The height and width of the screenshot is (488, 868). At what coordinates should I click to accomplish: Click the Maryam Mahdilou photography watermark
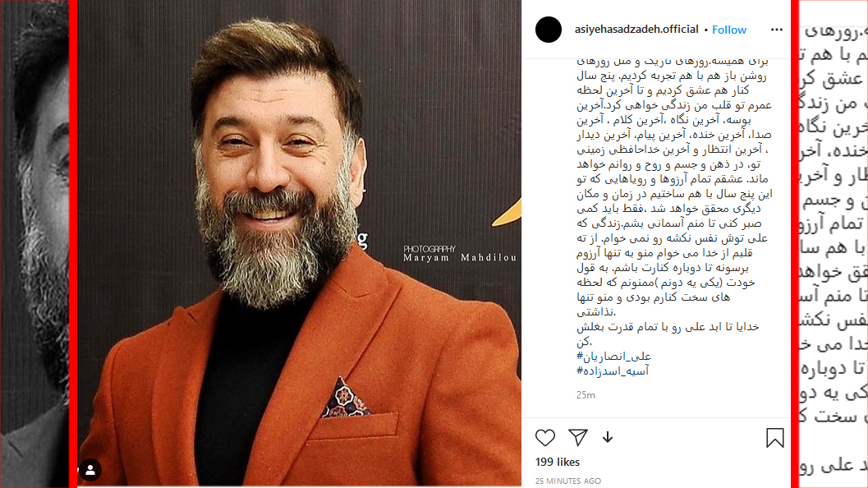460,254
